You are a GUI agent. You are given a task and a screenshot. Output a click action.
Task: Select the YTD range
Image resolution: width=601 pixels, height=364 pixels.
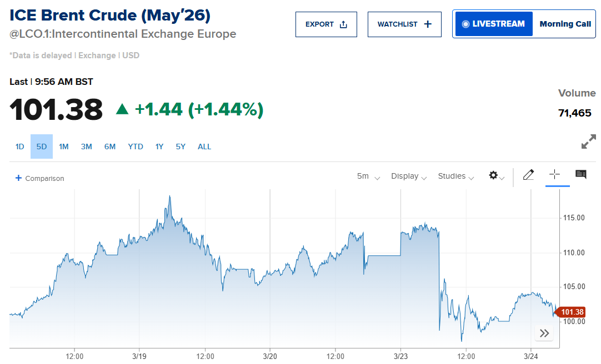click(x=136, y=146)
